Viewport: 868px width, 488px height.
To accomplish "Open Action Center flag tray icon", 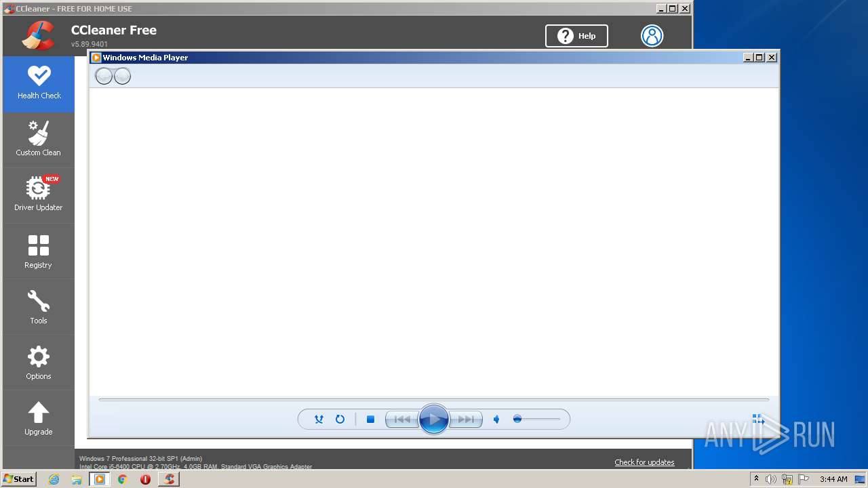I will point(804,479).
